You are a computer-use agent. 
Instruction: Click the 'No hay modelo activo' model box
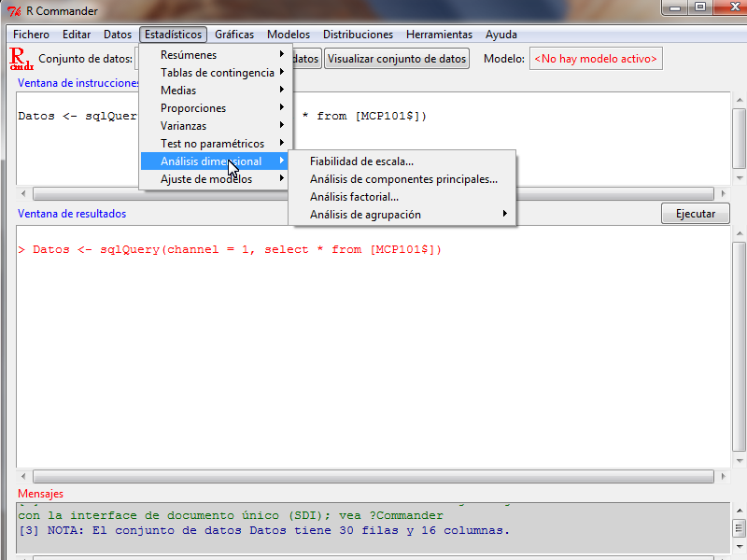596,59
